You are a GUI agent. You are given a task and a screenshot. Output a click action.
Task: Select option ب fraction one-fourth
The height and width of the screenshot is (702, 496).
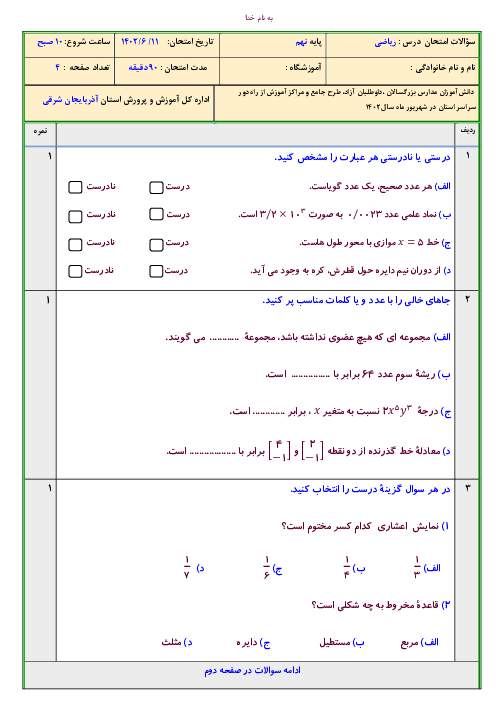(354, 568)
